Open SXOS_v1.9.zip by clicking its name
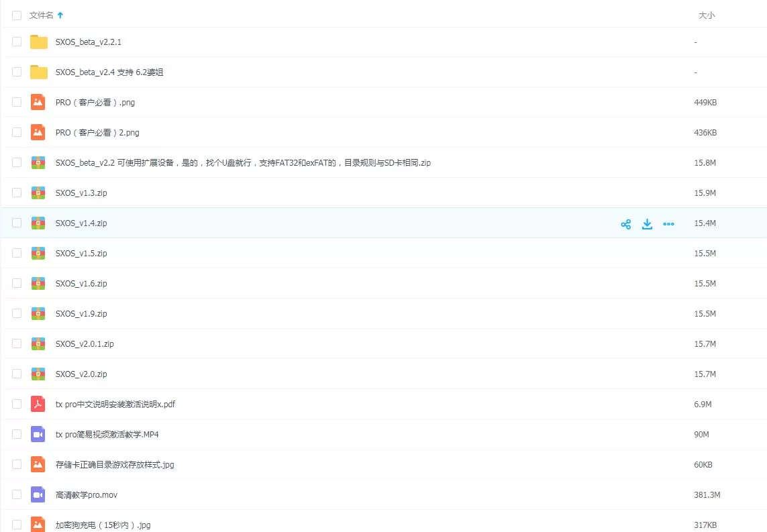 pos(81,313)
